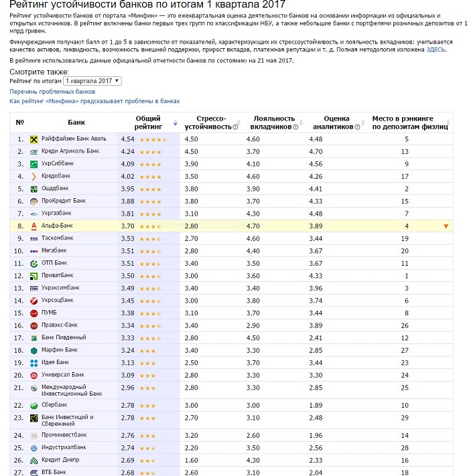Open Международный Инвестиционный Банк name

pos(72,390)
